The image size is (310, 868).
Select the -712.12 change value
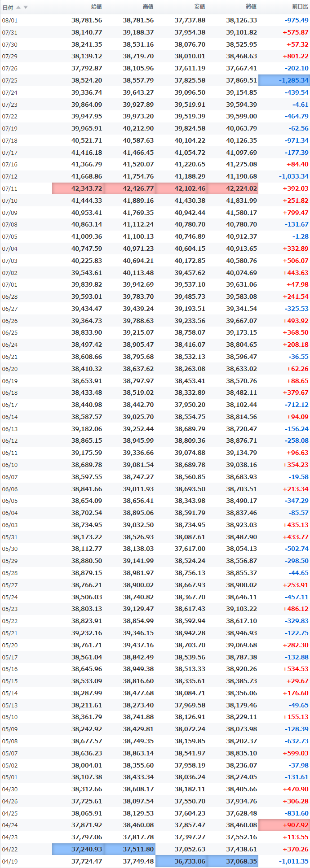coord(297,405)
